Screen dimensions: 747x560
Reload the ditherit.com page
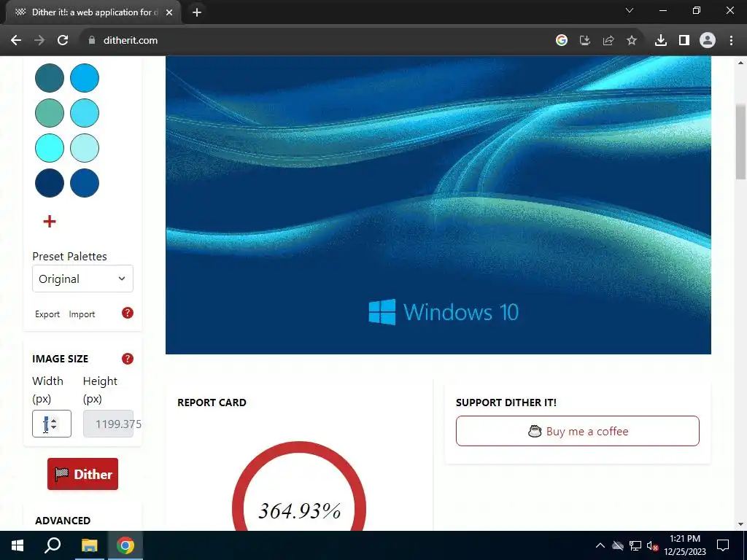[63, 41]
